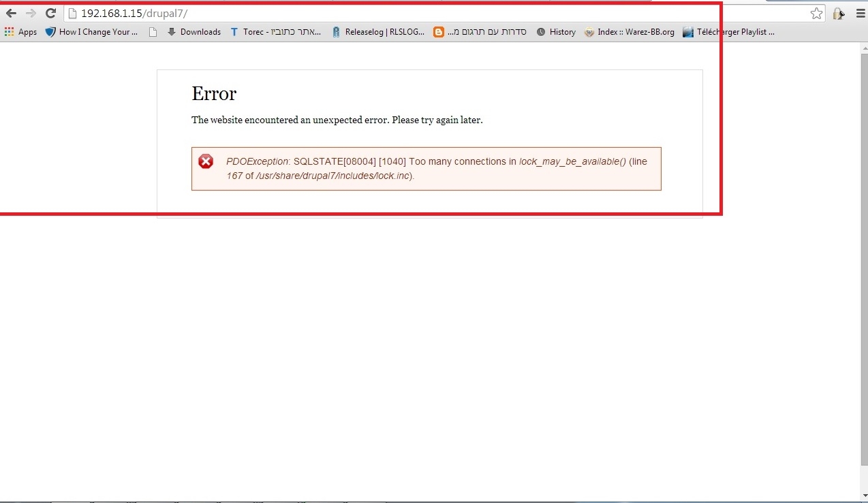Screen dimensions: 868x503
Task: Click the browser back arrow
Action: 11,14
